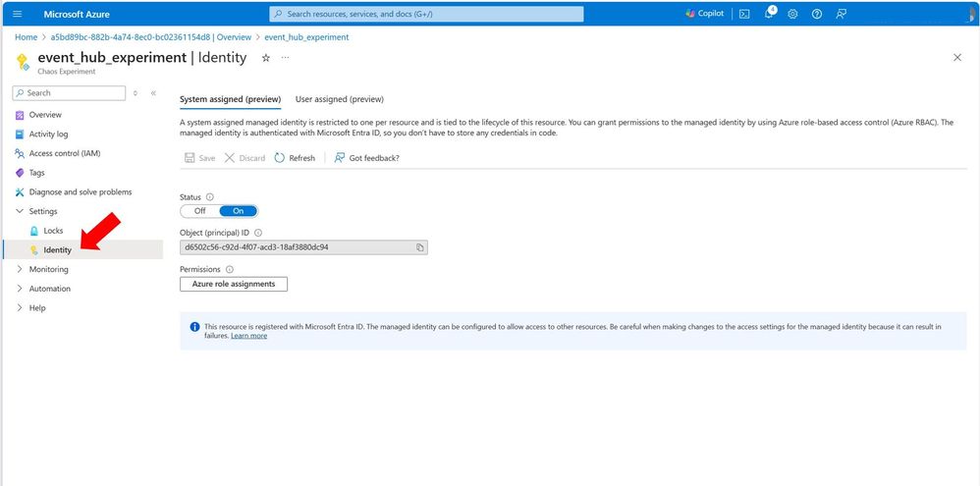Screen dimensions: 980x486
Task: Click the Save toolbar button
Action: [x=200, y=158]
